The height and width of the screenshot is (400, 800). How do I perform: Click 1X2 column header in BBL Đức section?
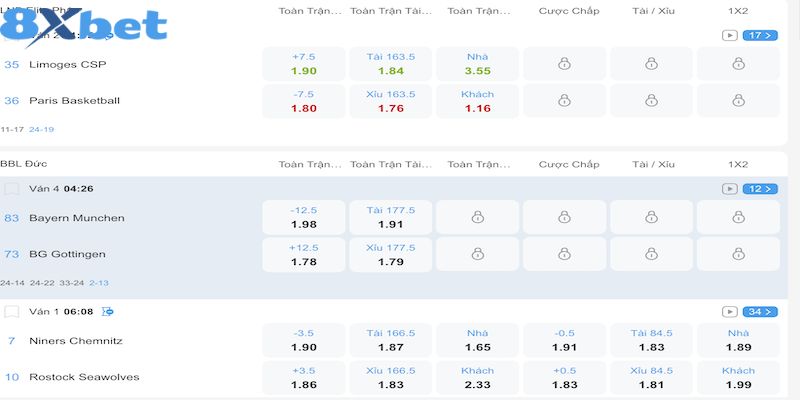pyautogui.click(x=738, y=164)
